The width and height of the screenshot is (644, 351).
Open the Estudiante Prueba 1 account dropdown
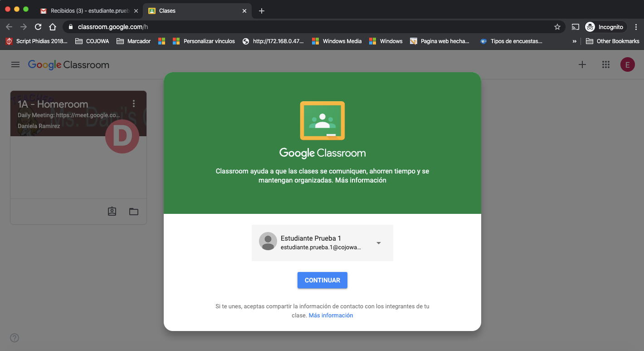[322, 243]
